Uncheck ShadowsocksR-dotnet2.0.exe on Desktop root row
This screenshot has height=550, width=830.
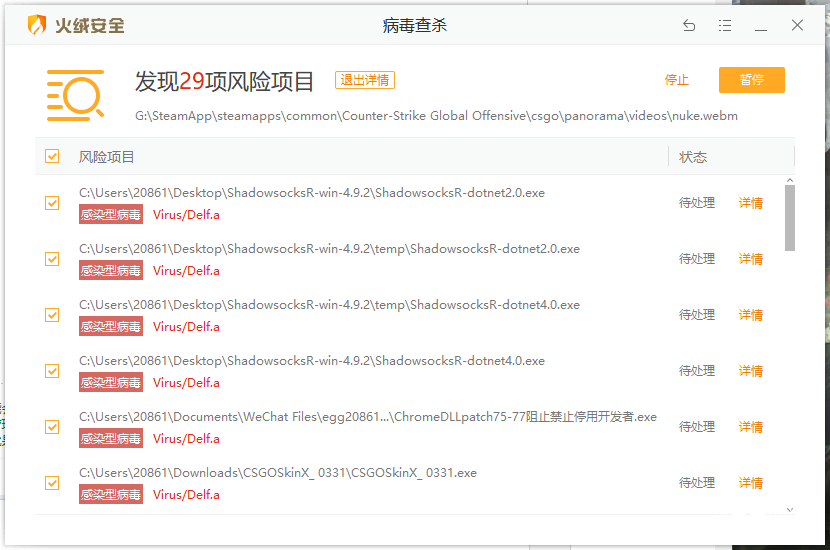(x=52, y=203)
